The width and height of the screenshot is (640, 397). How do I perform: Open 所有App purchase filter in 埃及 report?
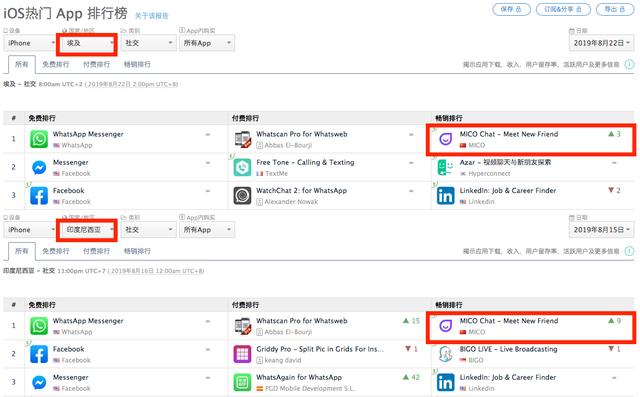[x=207, y=43]
